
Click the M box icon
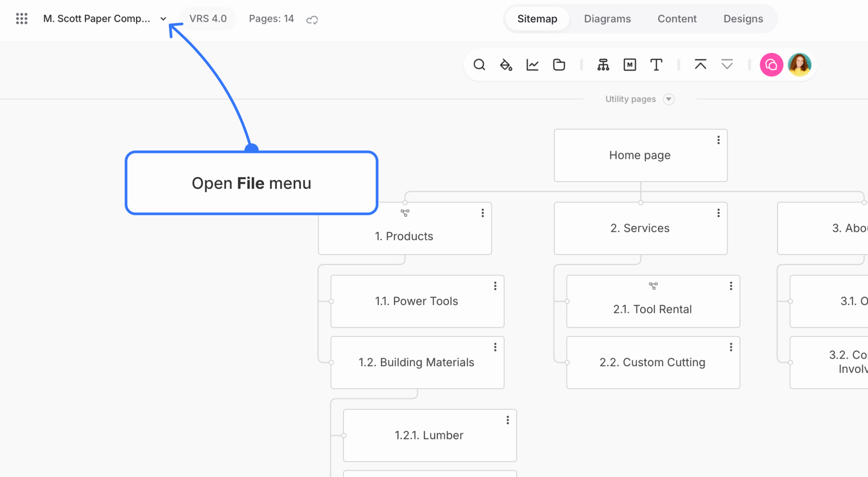point(630,64)
